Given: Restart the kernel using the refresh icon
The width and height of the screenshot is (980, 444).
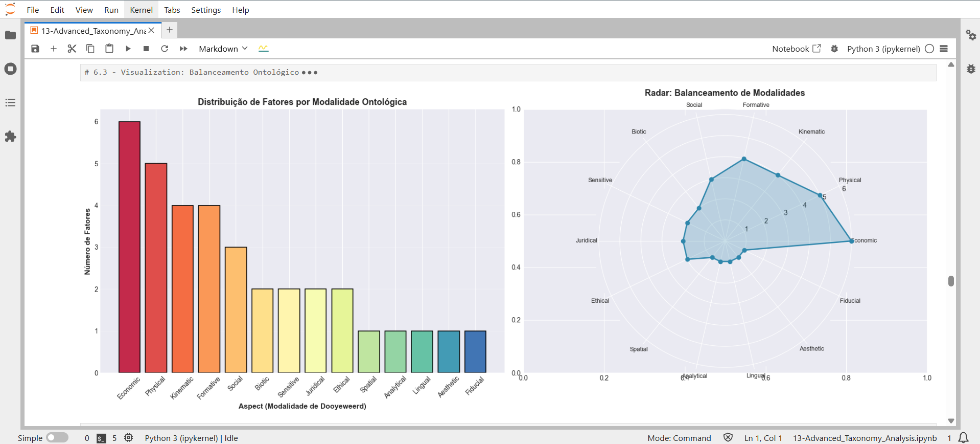Looking at the screenshot, I should [x=165, y=49].
